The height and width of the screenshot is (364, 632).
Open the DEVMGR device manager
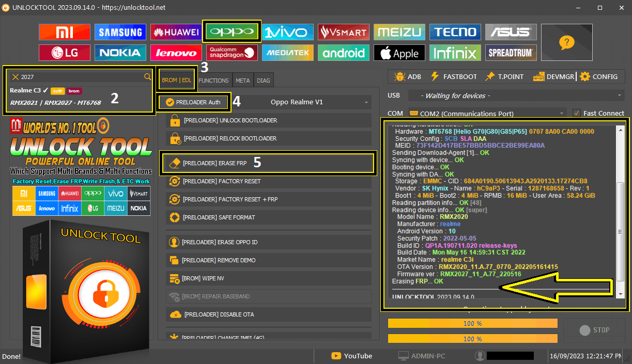pos(553,76)
